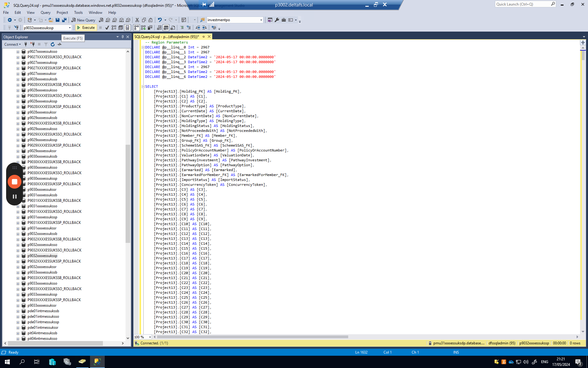Open the File menu
588x368 pixels.
6,13
